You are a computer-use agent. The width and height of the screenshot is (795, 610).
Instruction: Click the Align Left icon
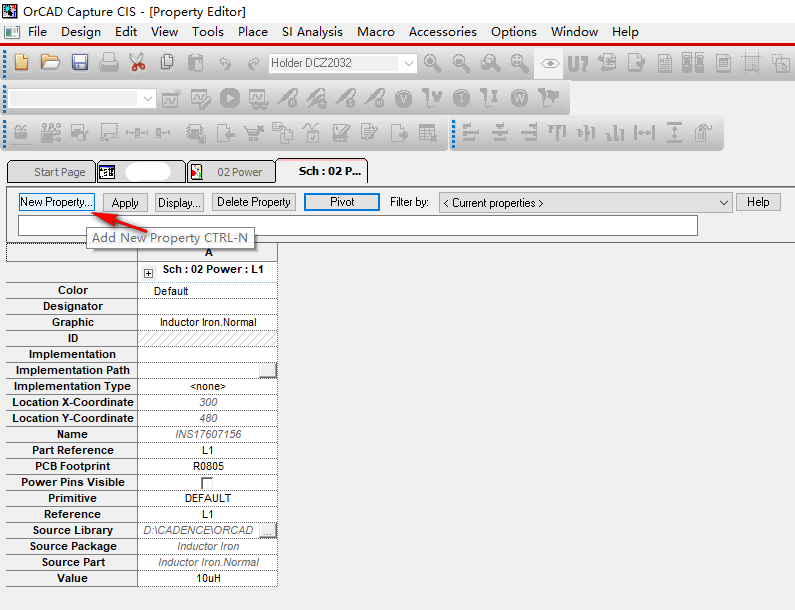click(471, 133)
